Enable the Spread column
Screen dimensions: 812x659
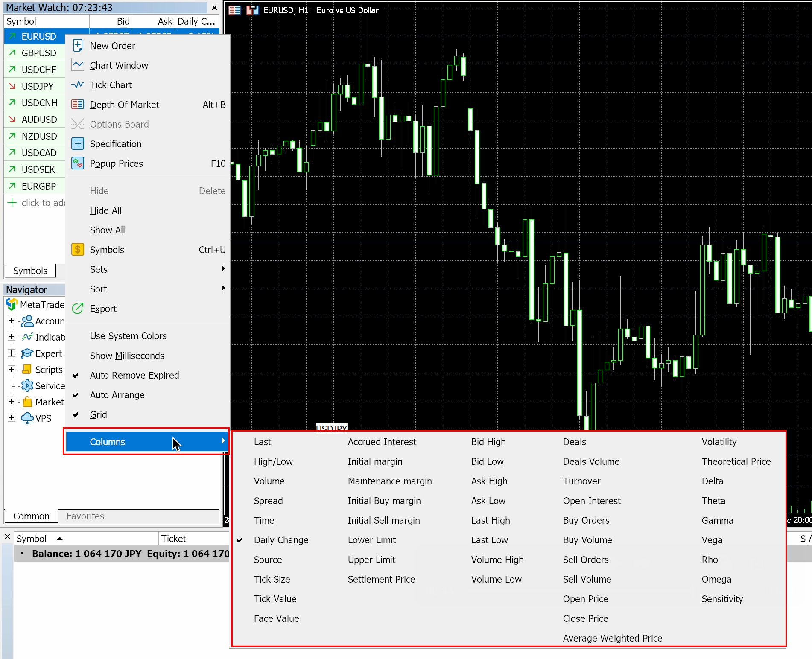[x=268, y=501]
